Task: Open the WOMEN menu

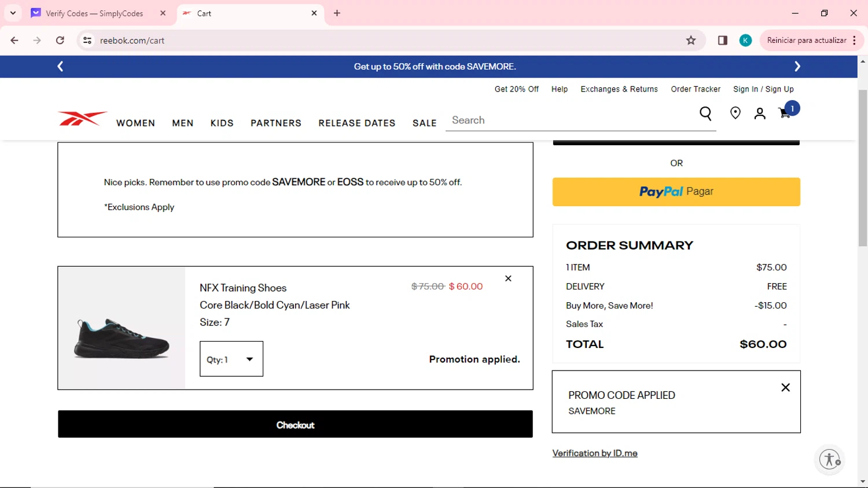Action: [x=136, y=123]
